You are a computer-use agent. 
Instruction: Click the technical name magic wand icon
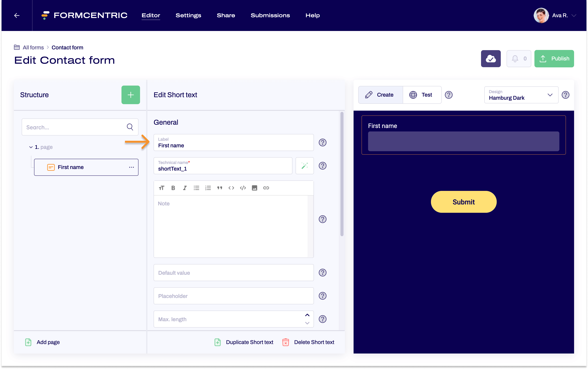pyautogui.click(x=305, y=166)
